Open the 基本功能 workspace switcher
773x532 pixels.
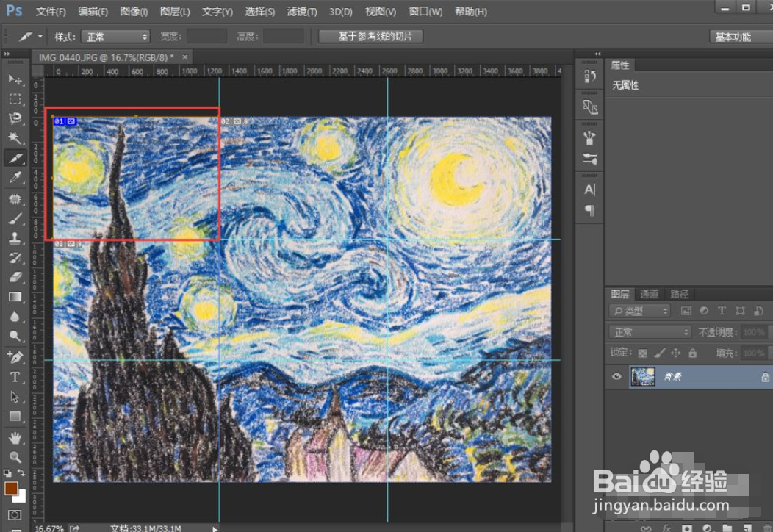coord(739,37)
